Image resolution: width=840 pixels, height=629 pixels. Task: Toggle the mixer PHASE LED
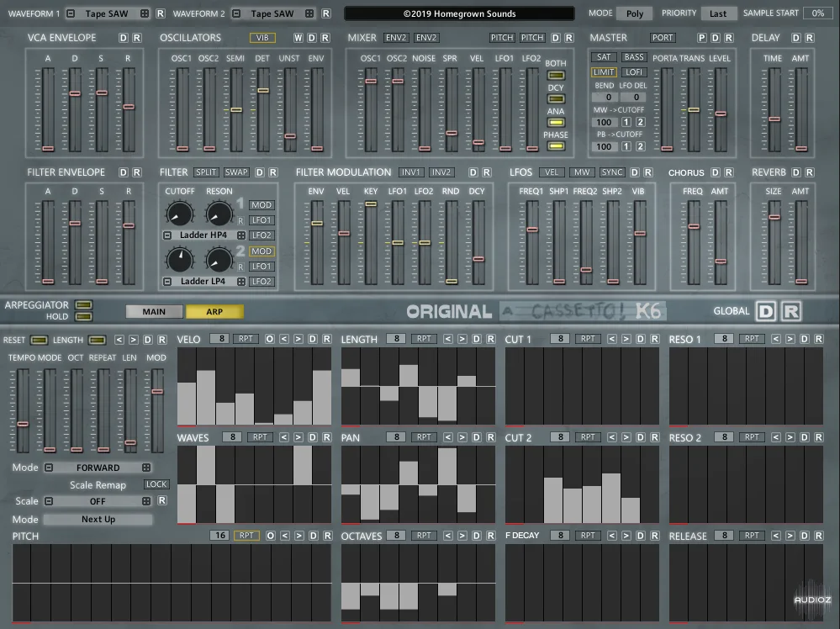[556, 145]
